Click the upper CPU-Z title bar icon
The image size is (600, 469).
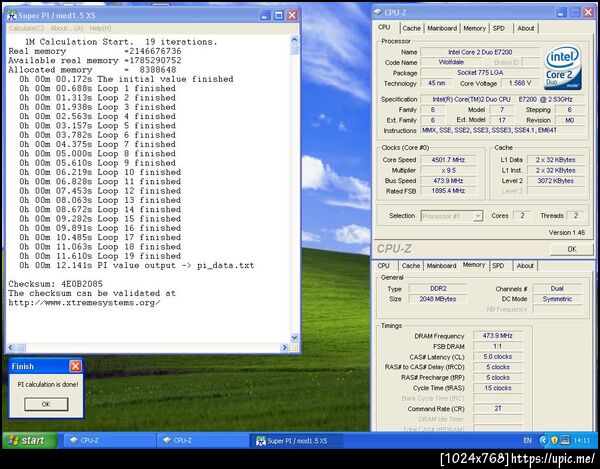click(x=378, y=12)
